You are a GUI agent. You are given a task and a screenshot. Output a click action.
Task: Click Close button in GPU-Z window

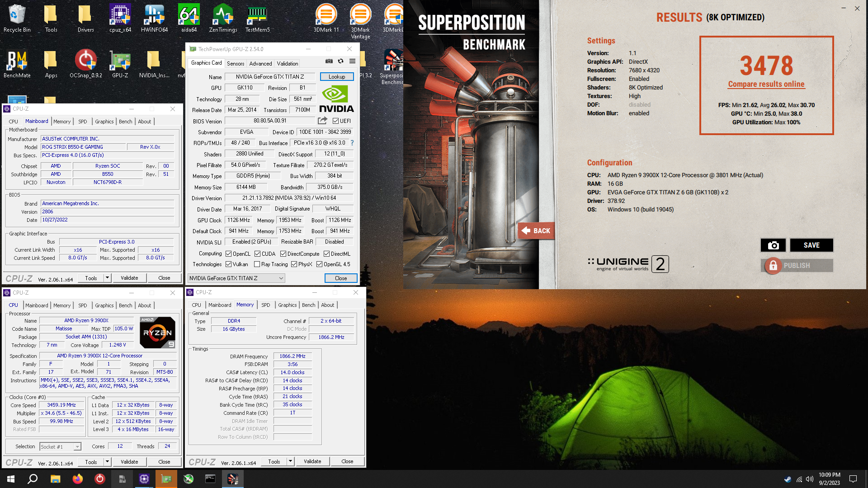click(341, 278)
